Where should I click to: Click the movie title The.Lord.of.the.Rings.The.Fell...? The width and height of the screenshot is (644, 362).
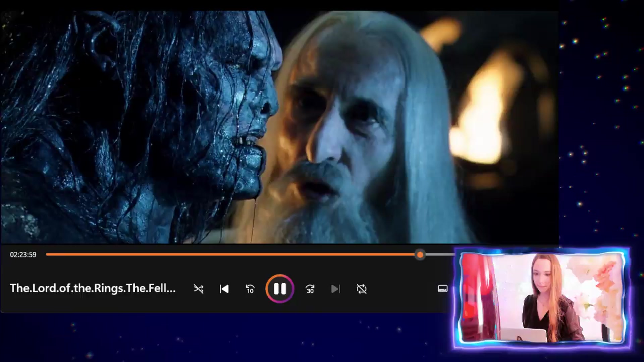click(x=93, y=288)
